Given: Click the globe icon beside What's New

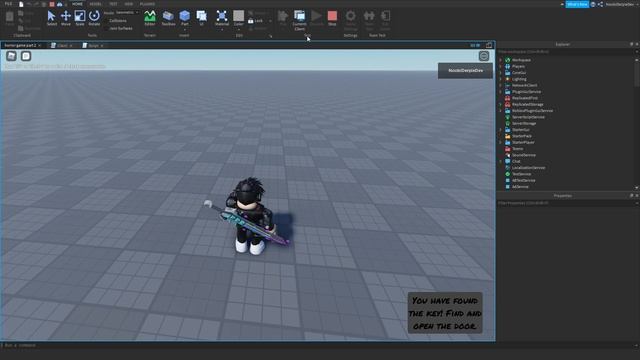Looking at the screenshot, I should pyautogui.click(x=593, y=4).
